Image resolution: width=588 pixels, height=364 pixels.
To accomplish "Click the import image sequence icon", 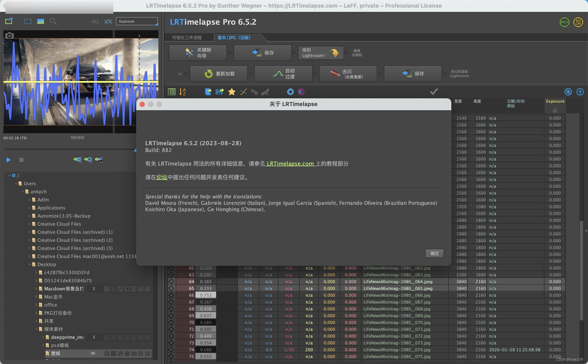I will click(x=99, y=159).
